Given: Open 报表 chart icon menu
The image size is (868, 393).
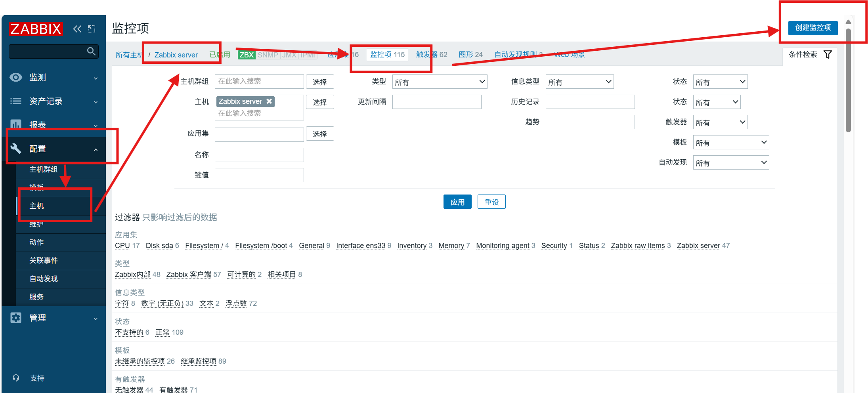Looking at the screenshot, I should click(16, 124).
